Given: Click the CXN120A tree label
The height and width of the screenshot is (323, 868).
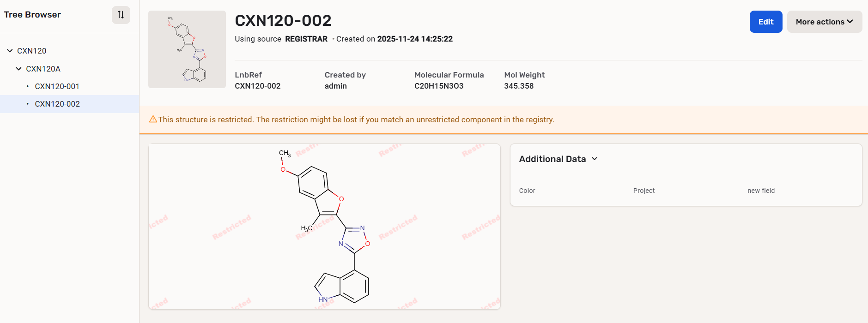Looking at the screenshot, I should click(x=43, y=69).
